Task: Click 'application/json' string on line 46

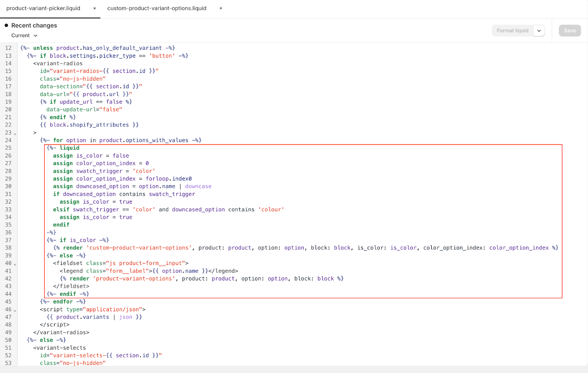Action: pyautogui.click(x=112, y=309)
